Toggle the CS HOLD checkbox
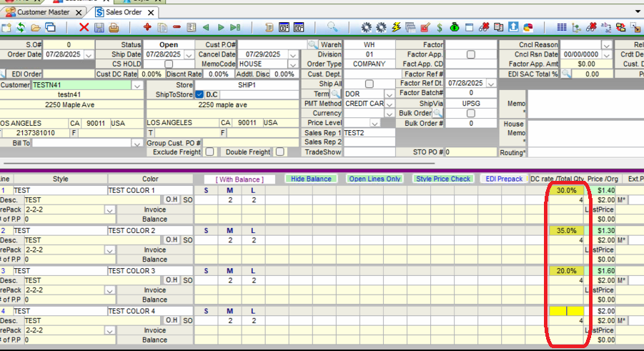This screenshot has height=351, width=644. [169, 64]
